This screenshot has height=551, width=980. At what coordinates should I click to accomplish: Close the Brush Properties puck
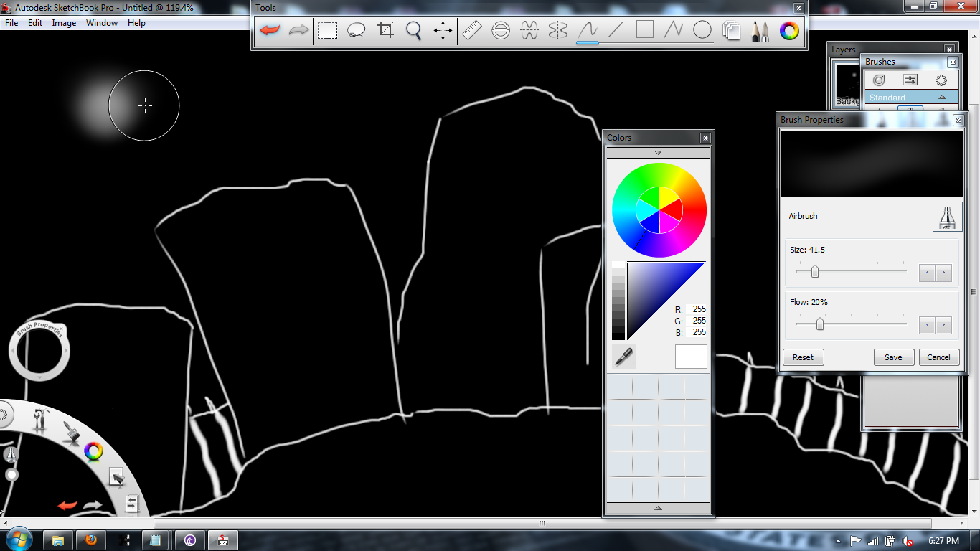(x=61, y=329)
